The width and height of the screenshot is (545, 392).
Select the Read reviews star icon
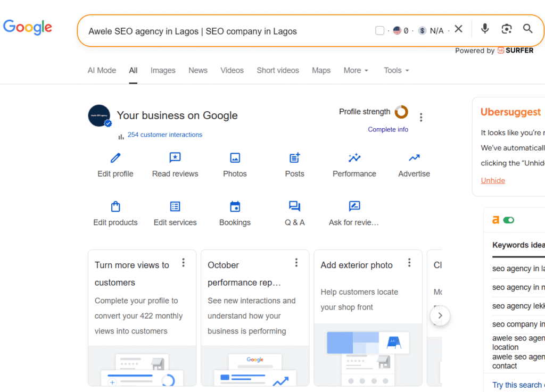click(x=175, y=158)
